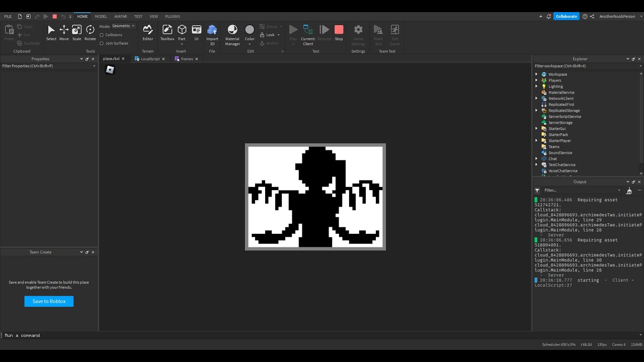Open the LocalScript document tab
The height and width of the screenshot is (362, 644).
click(150, 59)
